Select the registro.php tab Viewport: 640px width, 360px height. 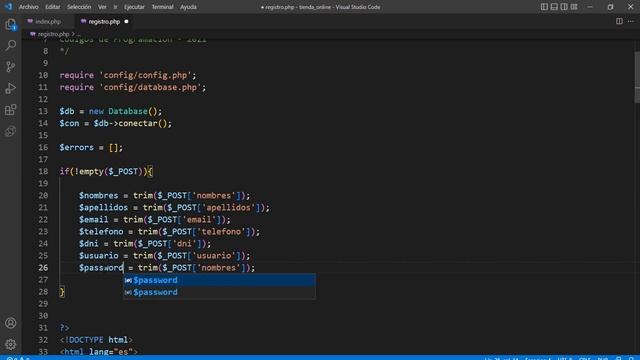pyautogui.click(x=104, y=21)
